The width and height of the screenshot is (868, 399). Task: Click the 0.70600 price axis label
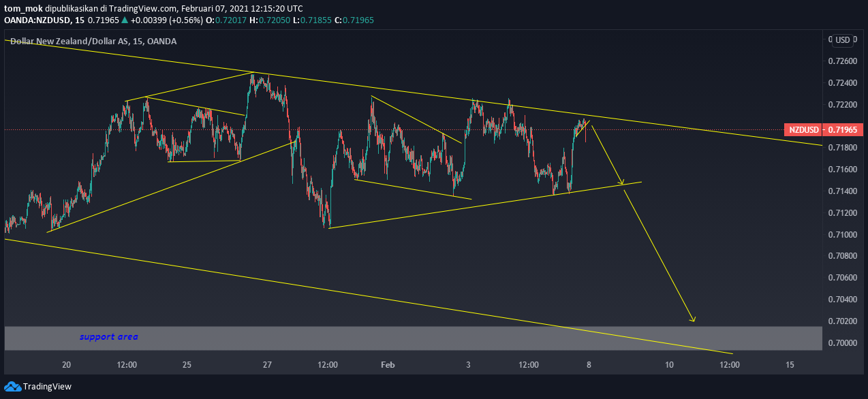coord(842,278)
